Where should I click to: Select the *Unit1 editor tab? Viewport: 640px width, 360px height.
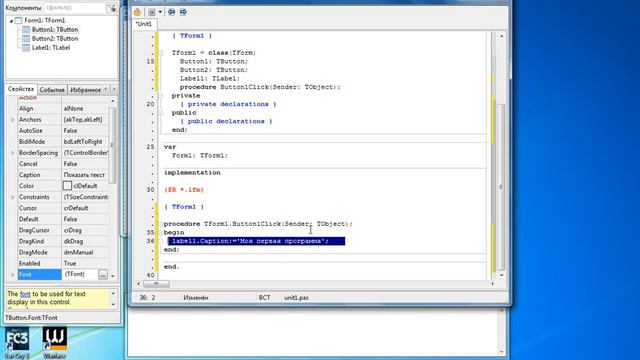(144, 24)
